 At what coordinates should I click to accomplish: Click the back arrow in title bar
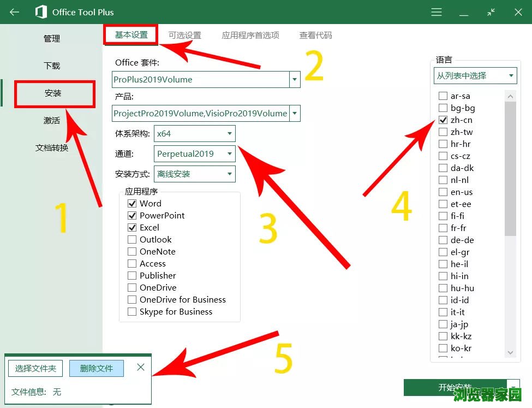[15, 12]
